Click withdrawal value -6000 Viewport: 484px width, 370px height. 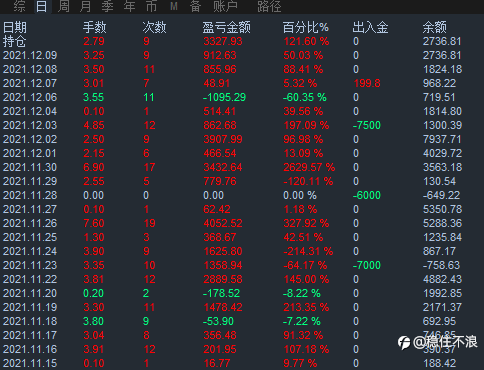[367, 195]
